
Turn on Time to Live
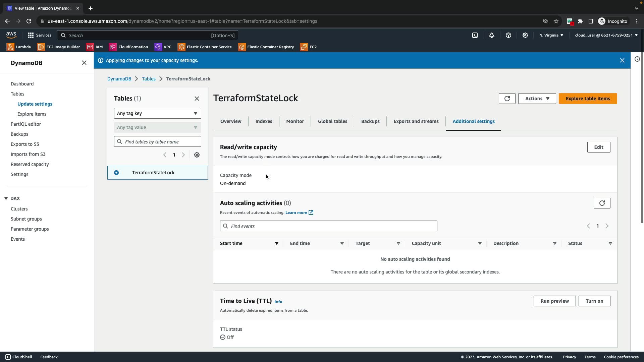(594, 301)
